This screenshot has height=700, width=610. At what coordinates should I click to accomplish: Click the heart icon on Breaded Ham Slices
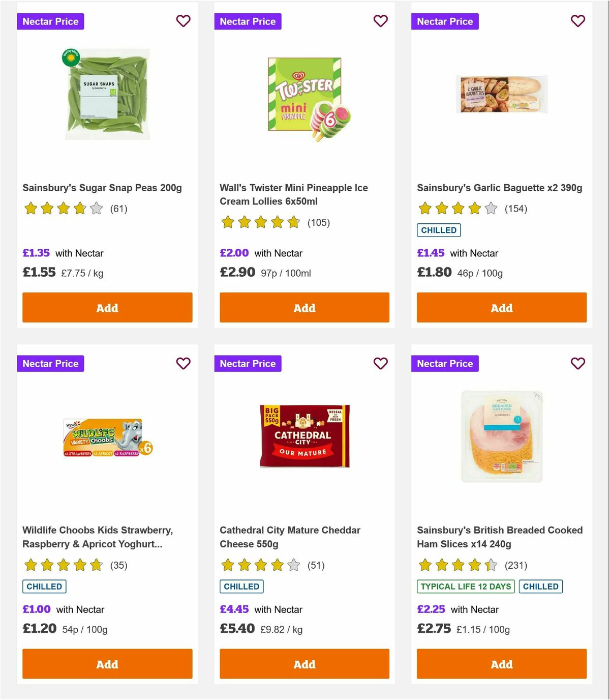pos(577,364)
